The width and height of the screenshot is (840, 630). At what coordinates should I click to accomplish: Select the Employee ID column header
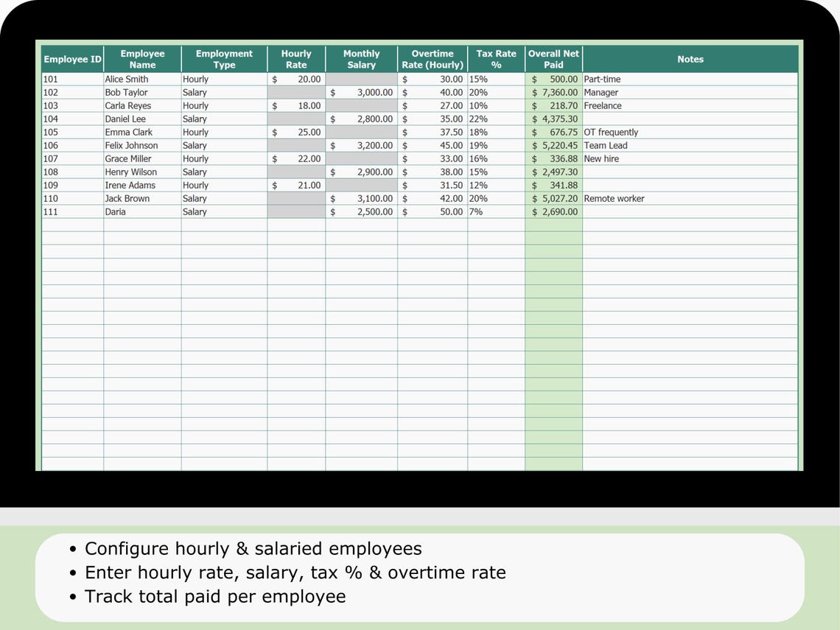(x=72, y=59)
